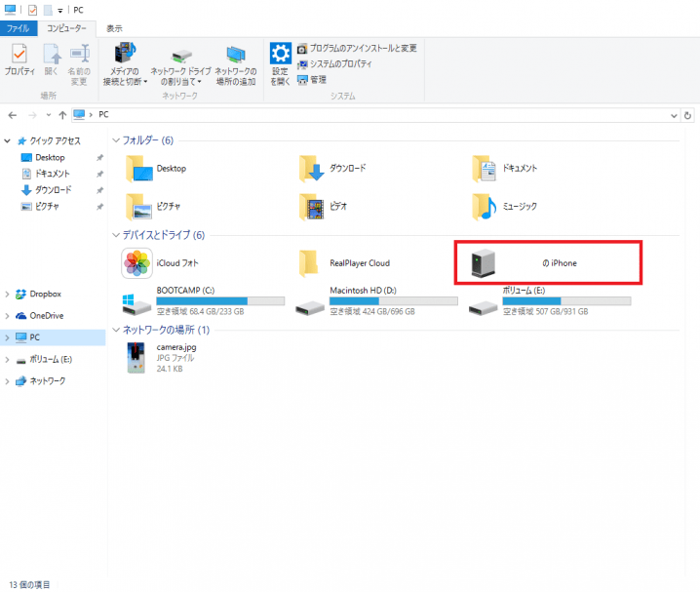Open the 表示 (View) tab
Image resolution: width=700 pixels, height=592 pixels.
pyautogui.click(x=114, y=28)
